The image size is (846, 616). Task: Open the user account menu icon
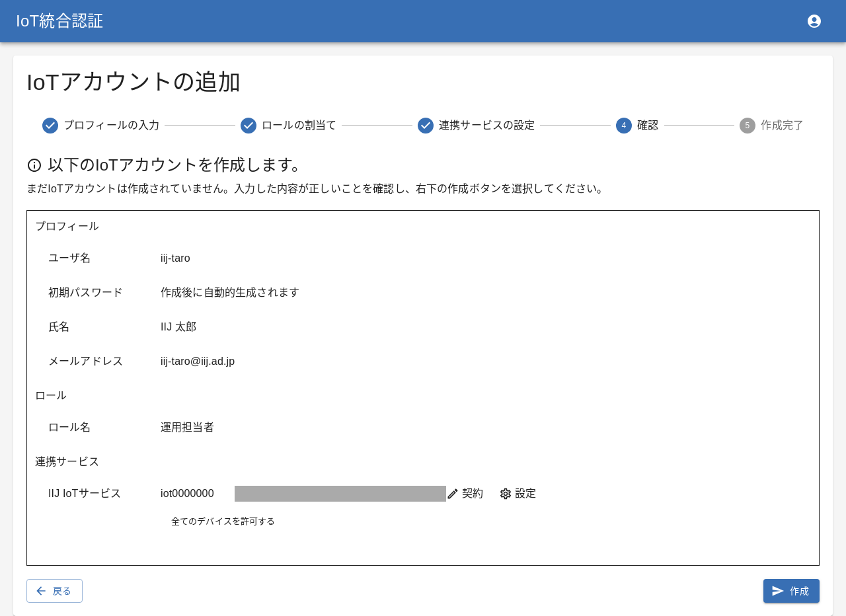(x=814, y=21)
